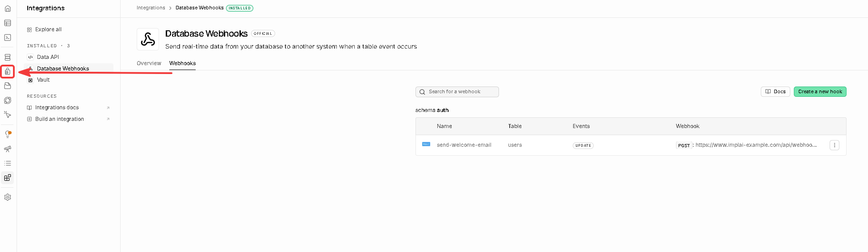Select the Integrations blocks icon in sidebar
Image resolution: width=868 pixels, height=252 pixels.
[8, 178]
